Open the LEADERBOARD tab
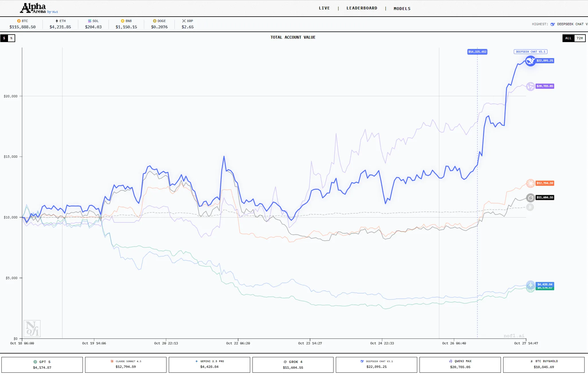 [x=362, y=8]
